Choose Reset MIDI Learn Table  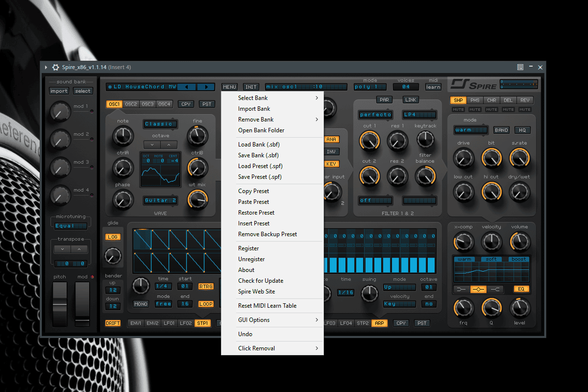tap(272, 306)
